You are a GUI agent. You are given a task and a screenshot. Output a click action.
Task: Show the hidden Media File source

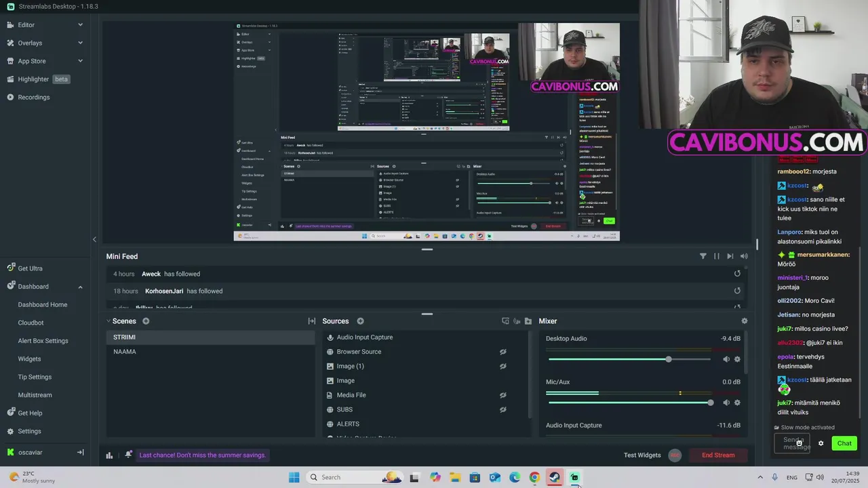click(503, 395)
